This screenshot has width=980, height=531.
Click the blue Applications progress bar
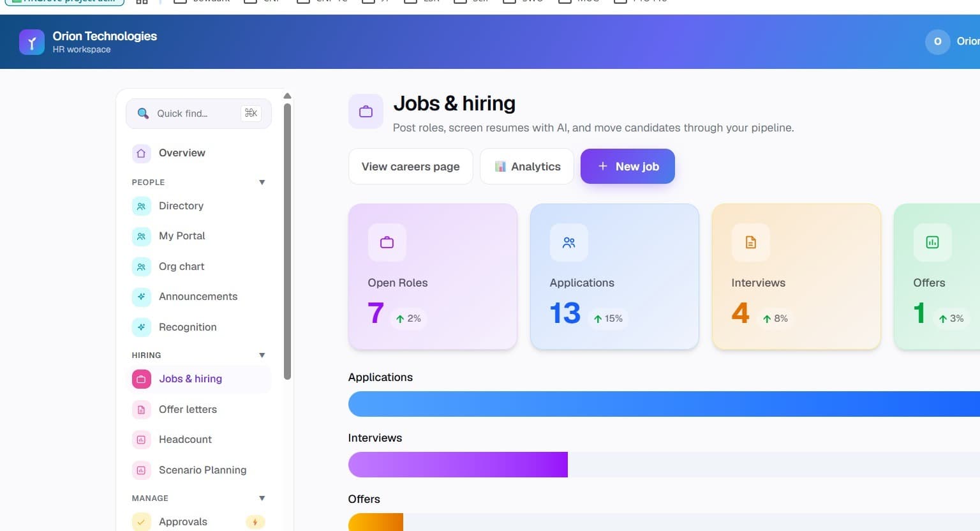point(664,404)
